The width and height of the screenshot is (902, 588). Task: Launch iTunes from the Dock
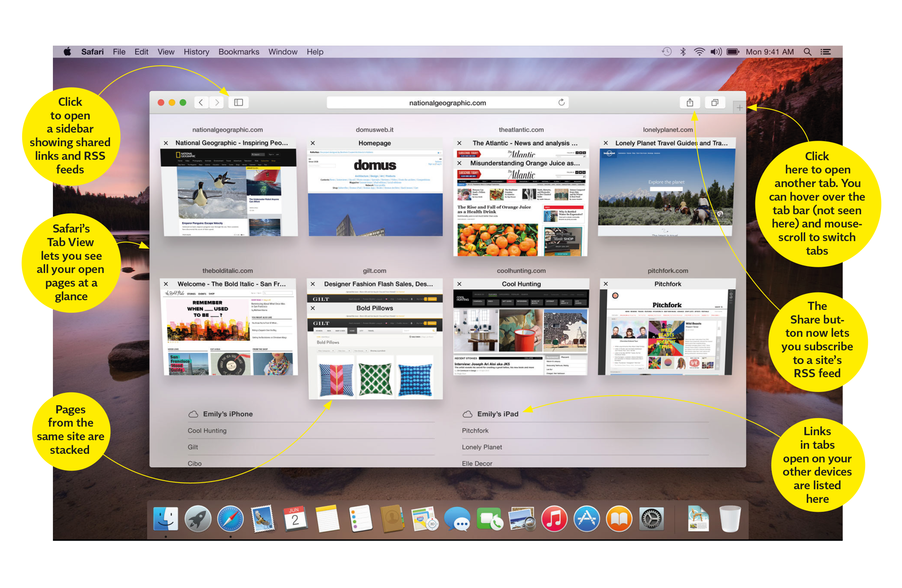[554, 519]
